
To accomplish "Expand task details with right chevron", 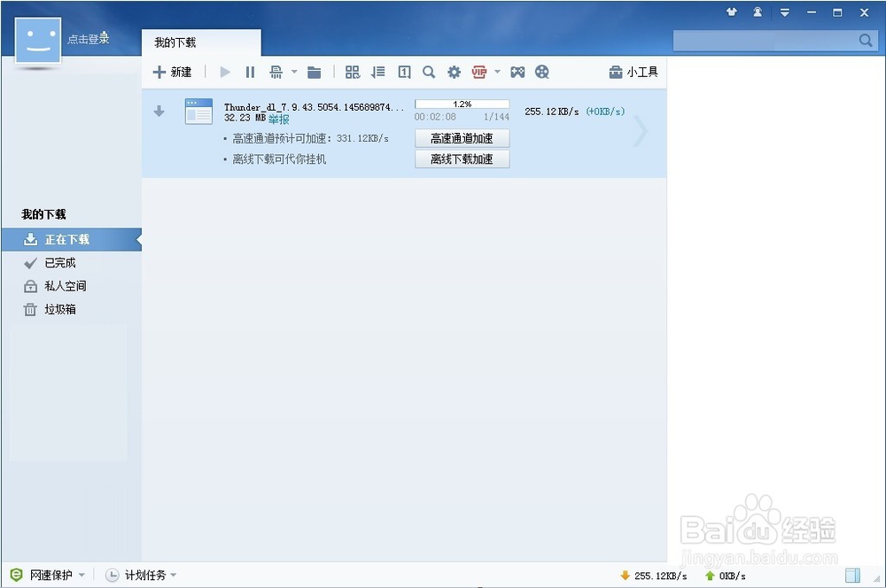I will tap(640, 132).
